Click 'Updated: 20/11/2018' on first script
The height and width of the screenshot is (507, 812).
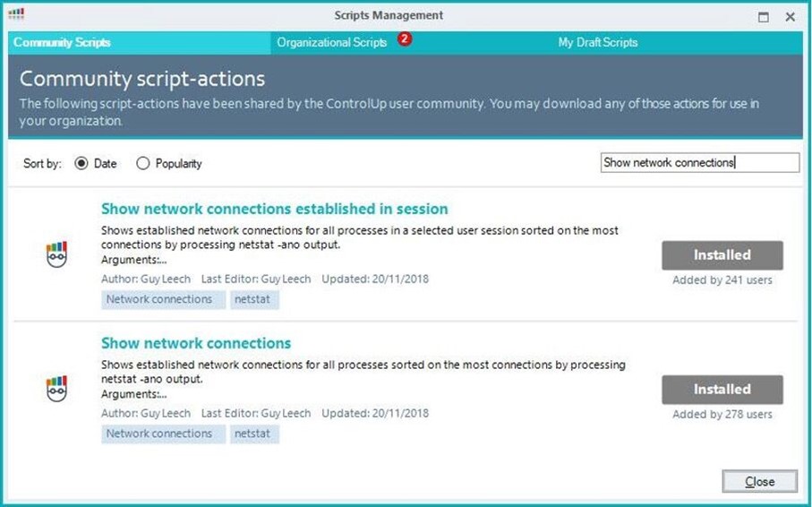pyautogui.click(x=375, y=279)
